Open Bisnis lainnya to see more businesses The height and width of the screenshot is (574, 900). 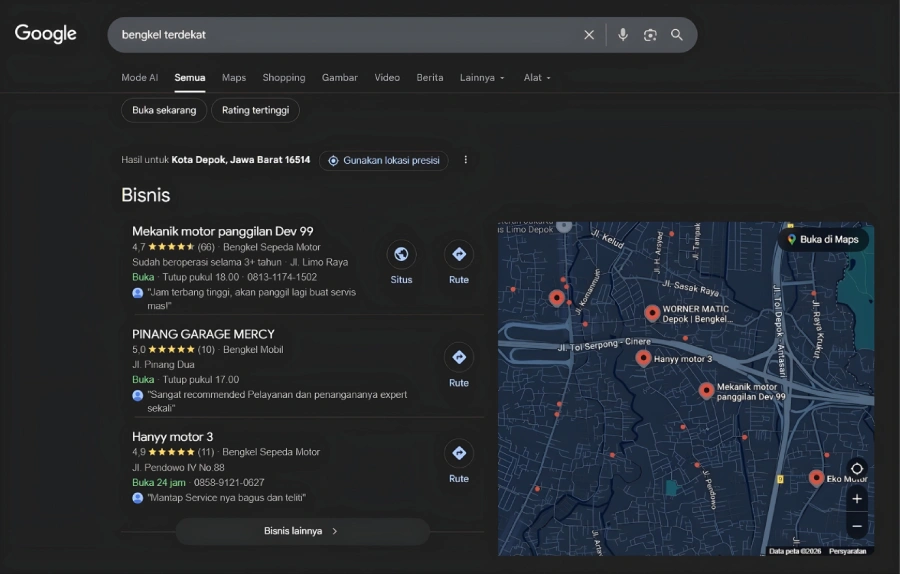pos(302,531)
